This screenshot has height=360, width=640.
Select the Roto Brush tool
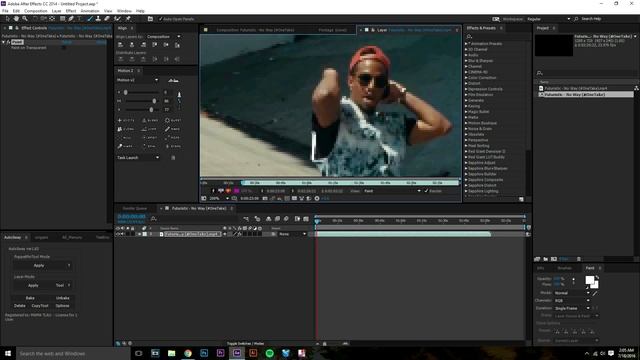[118, 19]
